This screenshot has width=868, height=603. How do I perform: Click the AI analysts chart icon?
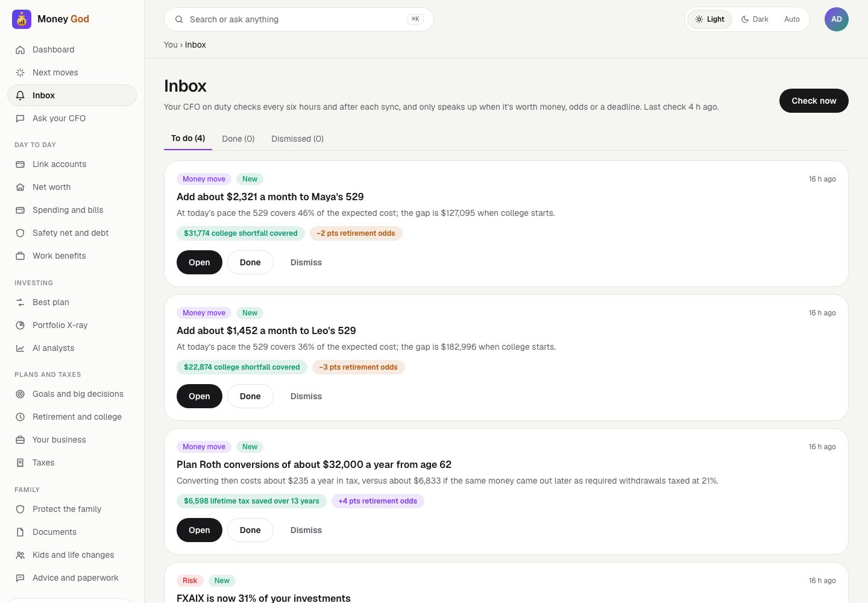20,348
